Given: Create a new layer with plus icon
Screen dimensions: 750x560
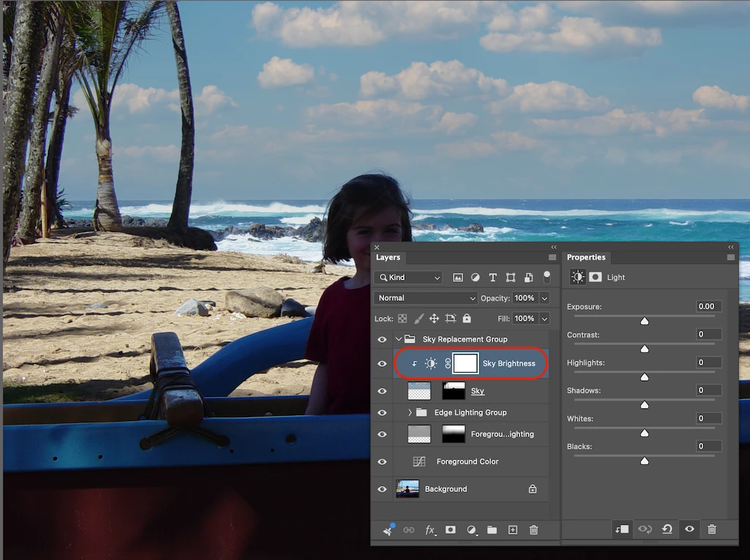Looking at the screenshot, I should pos(513,530).
